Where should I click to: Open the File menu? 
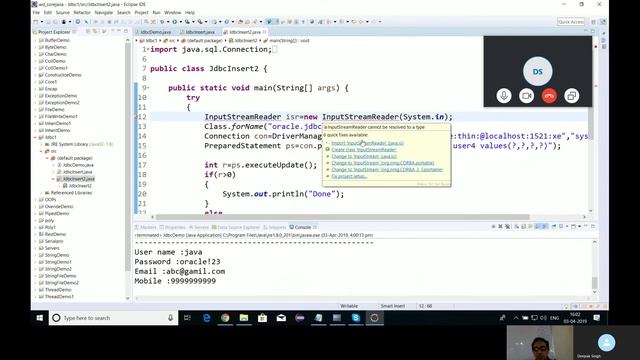[x=36, y=13]
